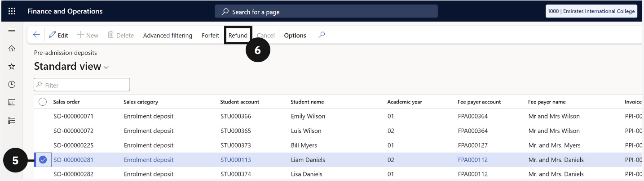Screen dimensions: 644x181
Task: Click the Refund action
Action: [238, 36]
